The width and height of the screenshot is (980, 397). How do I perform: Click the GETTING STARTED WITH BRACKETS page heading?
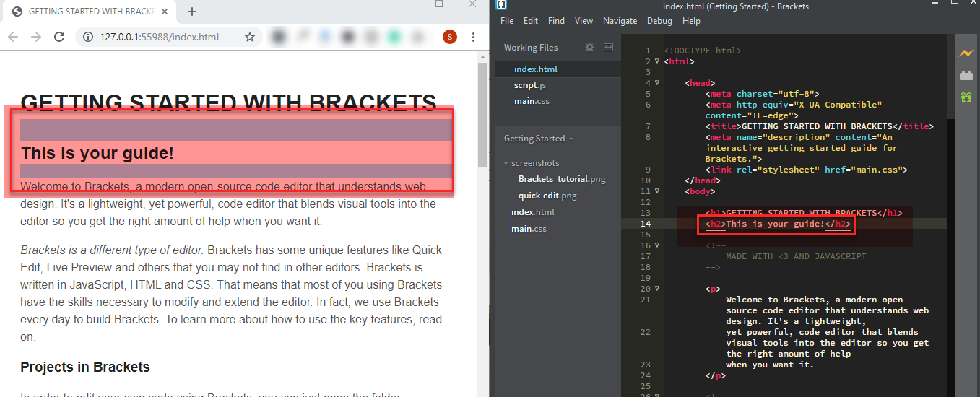coord(228,102)
